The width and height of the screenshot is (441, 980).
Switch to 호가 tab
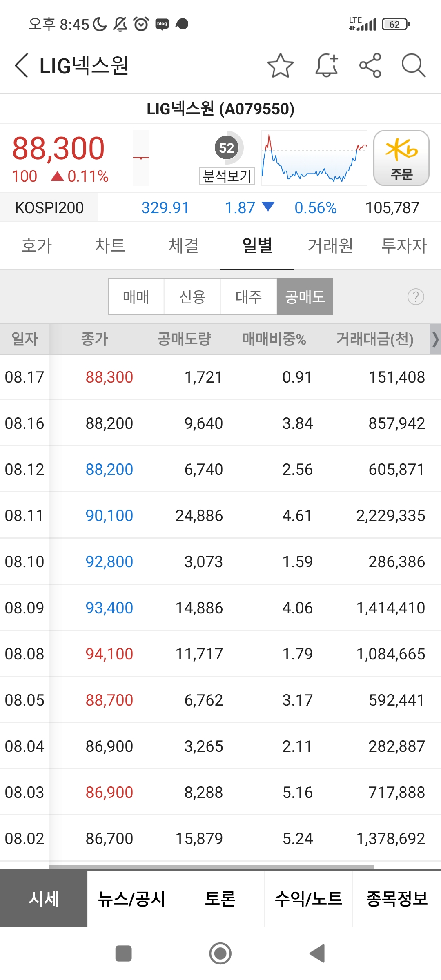(x=37, y=245)
